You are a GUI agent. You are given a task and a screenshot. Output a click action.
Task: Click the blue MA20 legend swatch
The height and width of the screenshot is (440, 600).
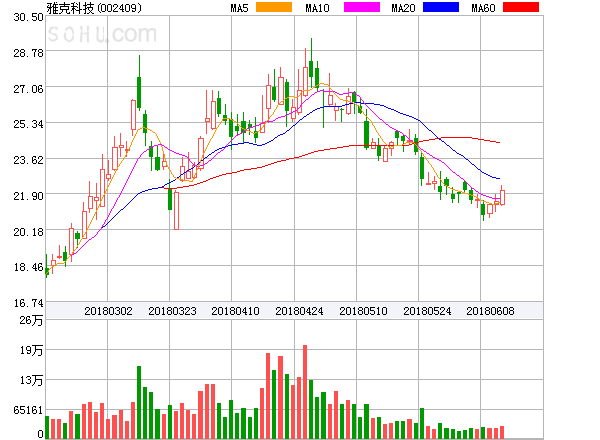pos(441,7)
